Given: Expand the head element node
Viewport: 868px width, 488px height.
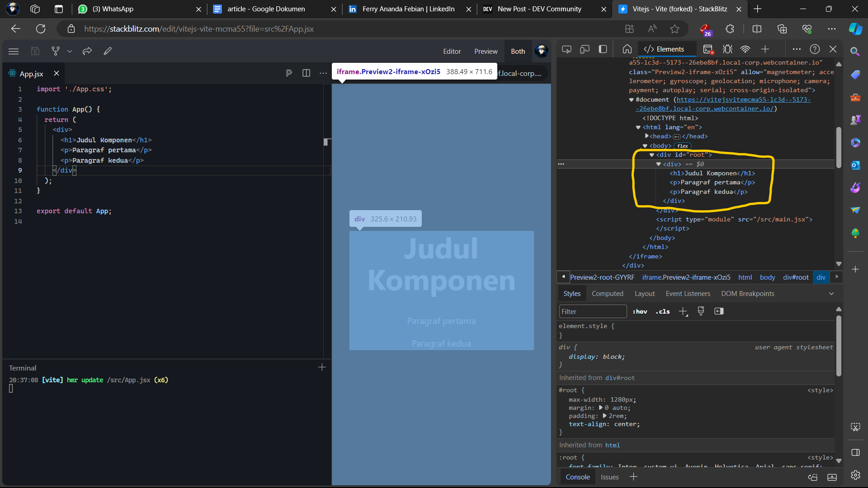Looking at the screenshot, I should pyautogui.click(x=647, y=136).
